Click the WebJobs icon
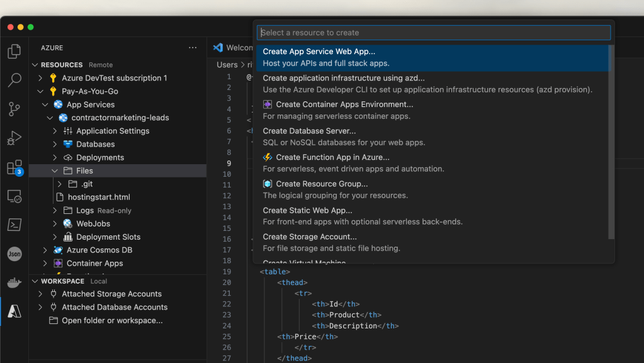 click(68, 223)
